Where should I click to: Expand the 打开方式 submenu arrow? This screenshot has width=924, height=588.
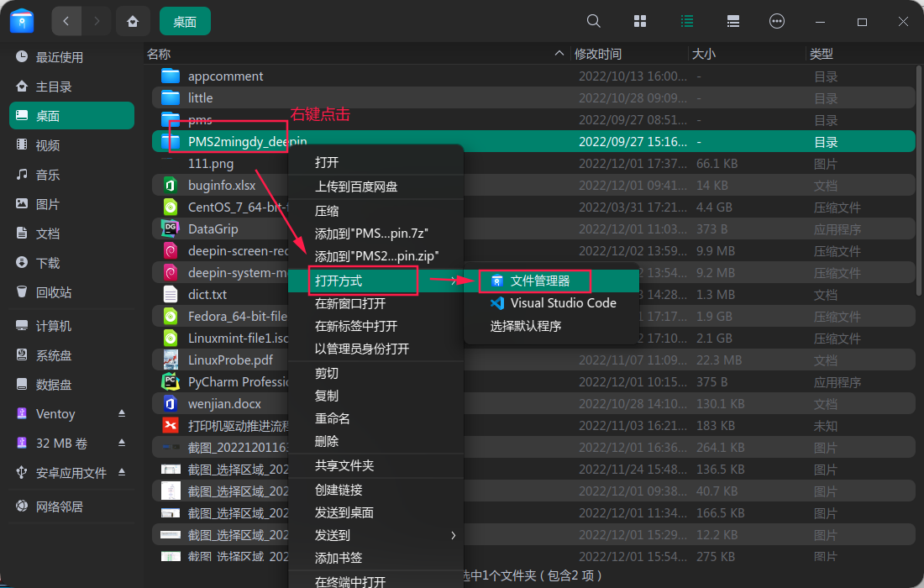click(453, 281)
